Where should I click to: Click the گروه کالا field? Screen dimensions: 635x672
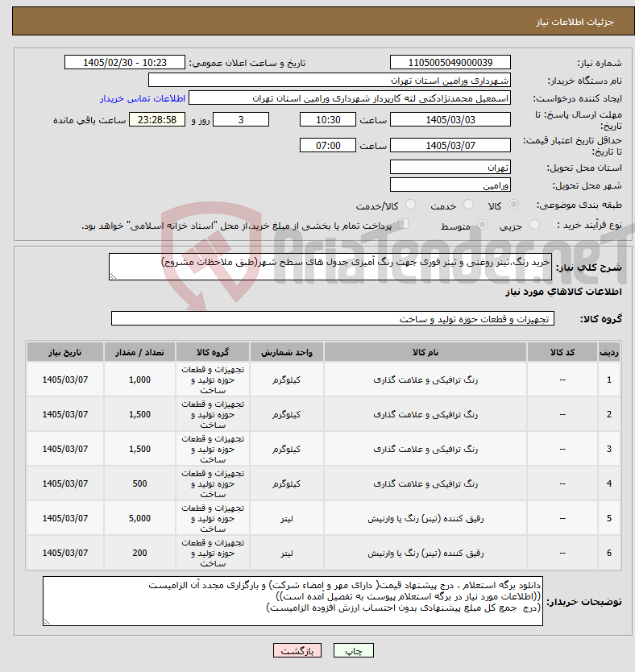click(333, 318)
